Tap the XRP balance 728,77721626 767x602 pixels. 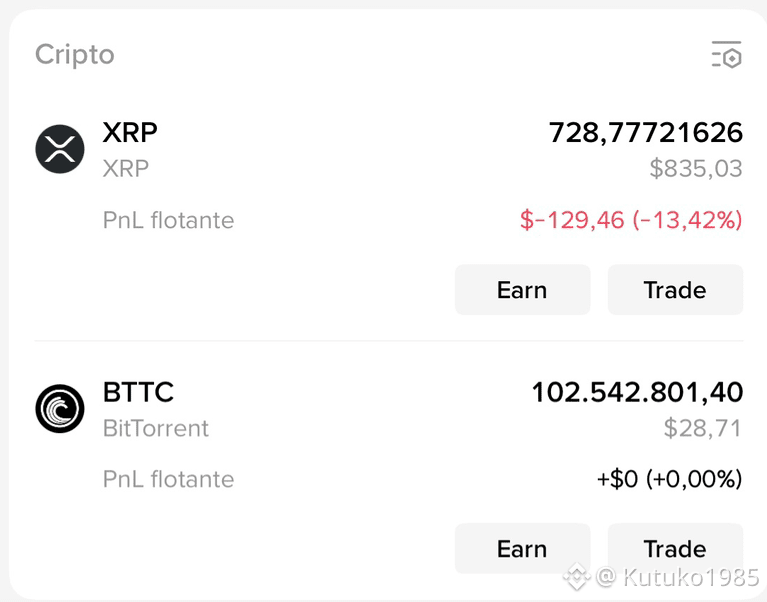click(646, 133)
